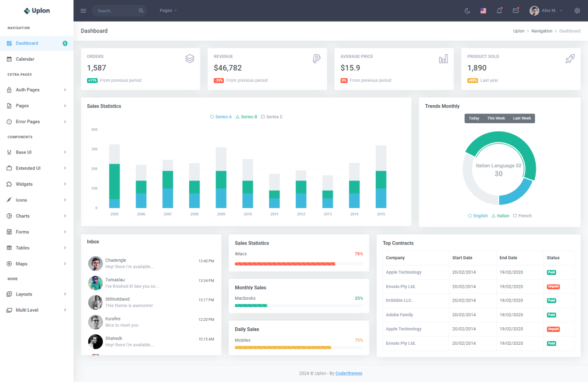The height and width of the screenshot is (382, 588).
Task: Click the Revenue PayPal icon
Action: tap(317, 58)
